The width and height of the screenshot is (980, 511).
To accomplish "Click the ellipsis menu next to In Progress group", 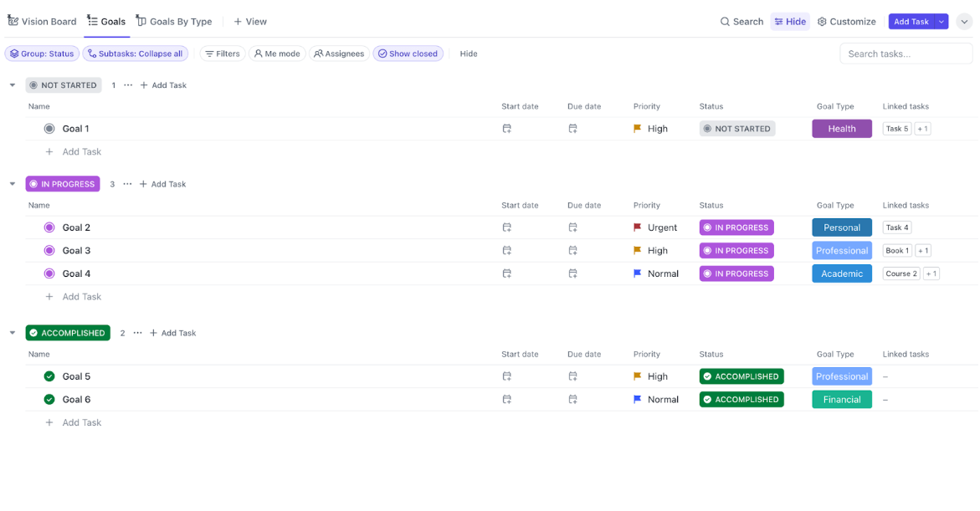I will [x=127, y=184].
